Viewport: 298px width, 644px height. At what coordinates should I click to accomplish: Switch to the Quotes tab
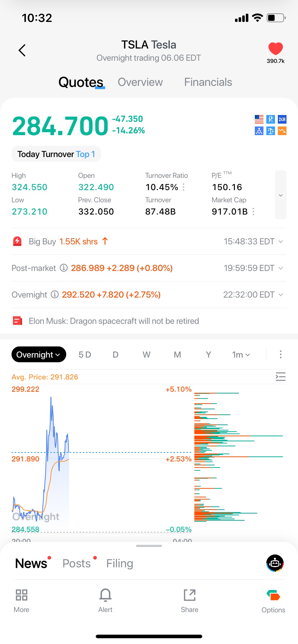pos(81,82)
